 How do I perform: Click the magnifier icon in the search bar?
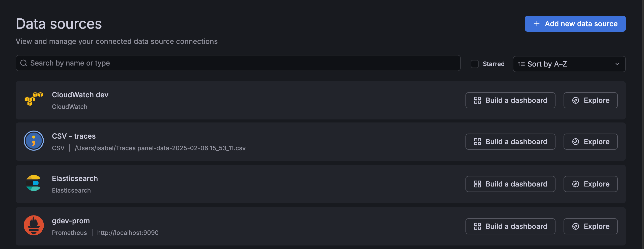point(23,63)
